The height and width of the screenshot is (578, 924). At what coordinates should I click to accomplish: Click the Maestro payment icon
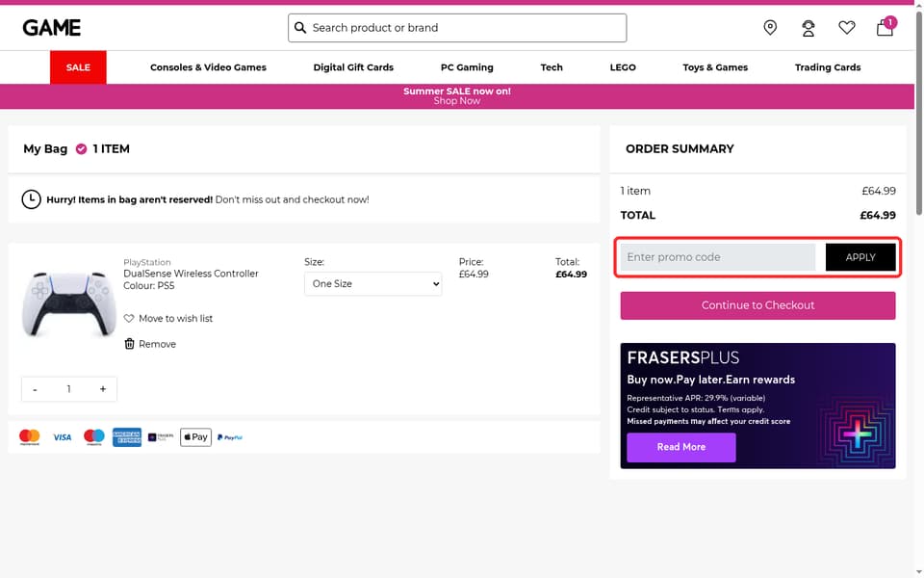click(x=94, y=437)
